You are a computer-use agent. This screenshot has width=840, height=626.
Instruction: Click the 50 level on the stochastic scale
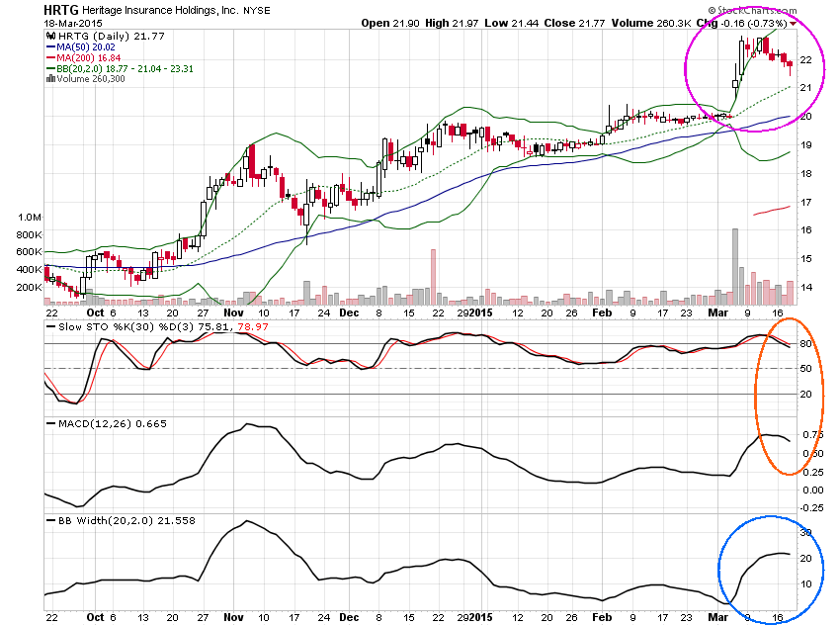[x=805, y=369]
